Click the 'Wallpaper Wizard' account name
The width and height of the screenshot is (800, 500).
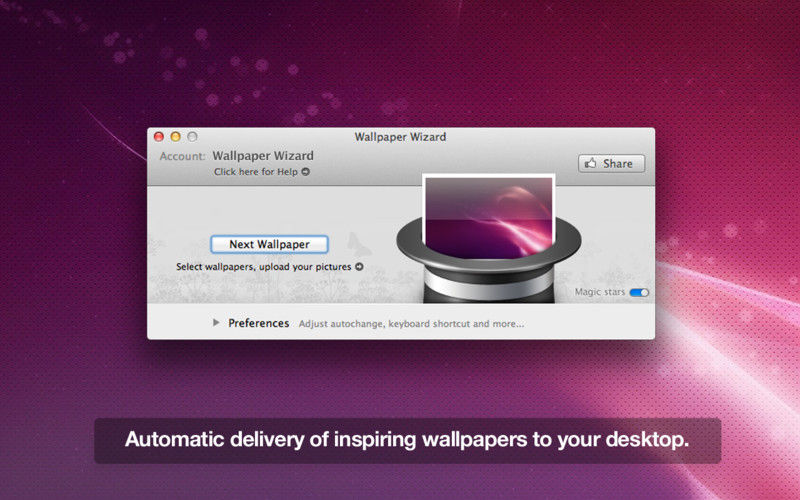pyautogui.click(x=263, y=156)
